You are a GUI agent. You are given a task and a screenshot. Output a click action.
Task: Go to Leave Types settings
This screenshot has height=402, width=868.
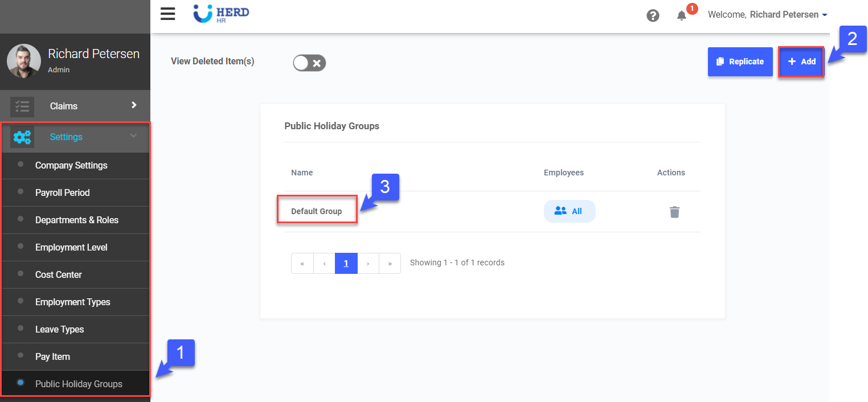click(x=59, y=330)
